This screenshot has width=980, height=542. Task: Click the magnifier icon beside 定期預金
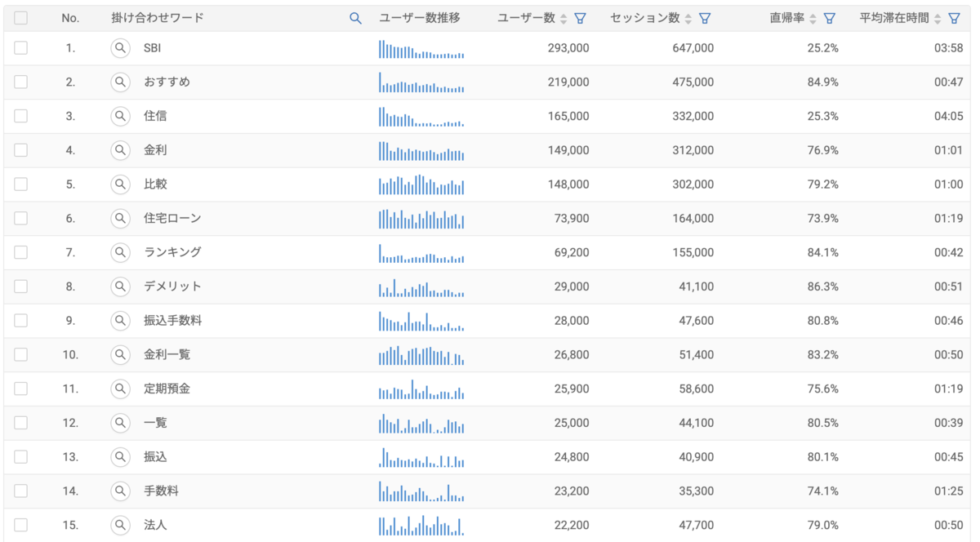tap(120, 389)
